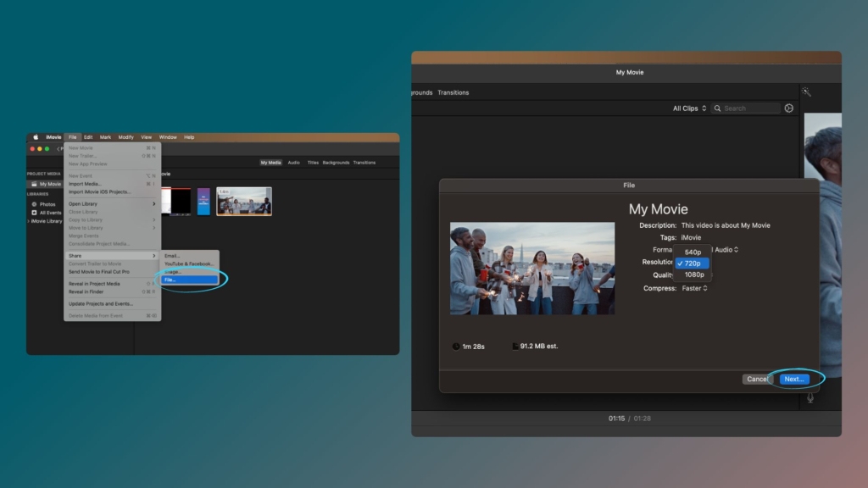This screenshot has height=488, width=868.
Task: Open the Mark menu
Action: click(x=105, y=137)
